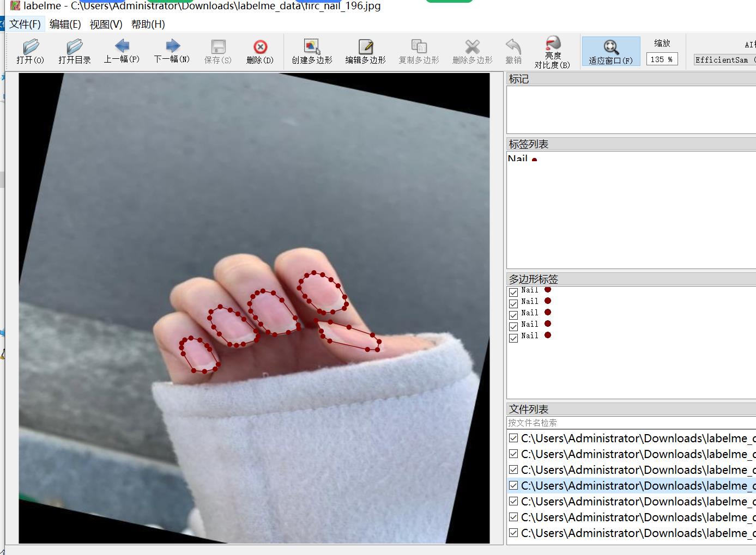Click the red color dot beside Nail label
The height and width of the screenshot is (555, 756).
pos(534,160)
